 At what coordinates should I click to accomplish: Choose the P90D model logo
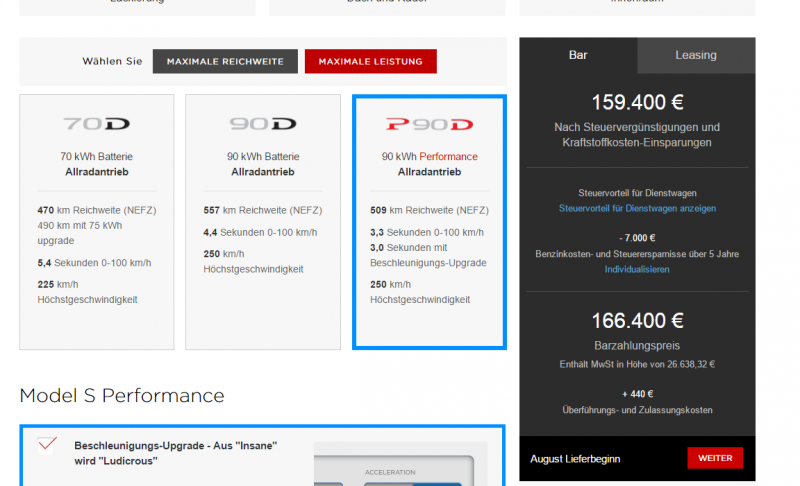pyautogui.click(x=429, y=124)
